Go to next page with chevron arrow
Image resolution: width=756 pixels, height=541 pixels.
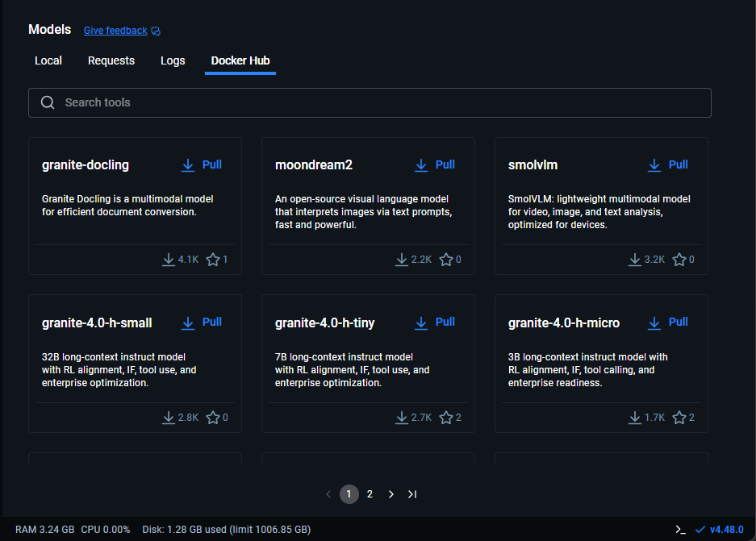[x=391, y=494]
